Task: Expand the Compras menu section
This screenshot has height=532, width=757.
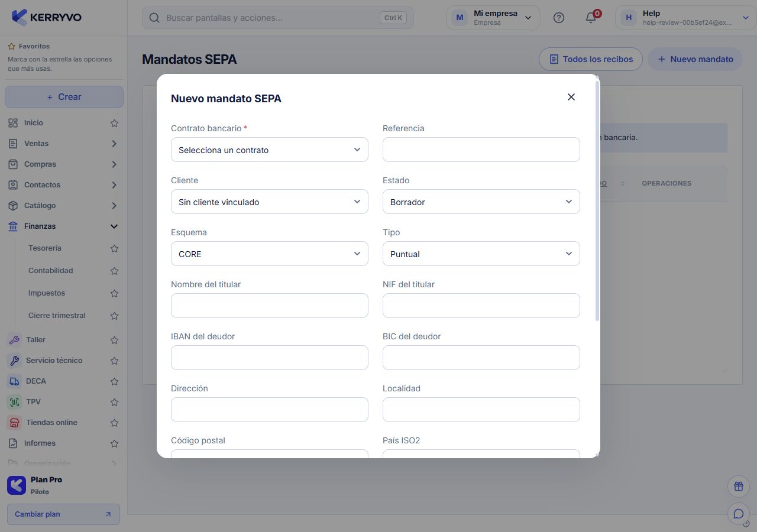Action: point(114,164)
